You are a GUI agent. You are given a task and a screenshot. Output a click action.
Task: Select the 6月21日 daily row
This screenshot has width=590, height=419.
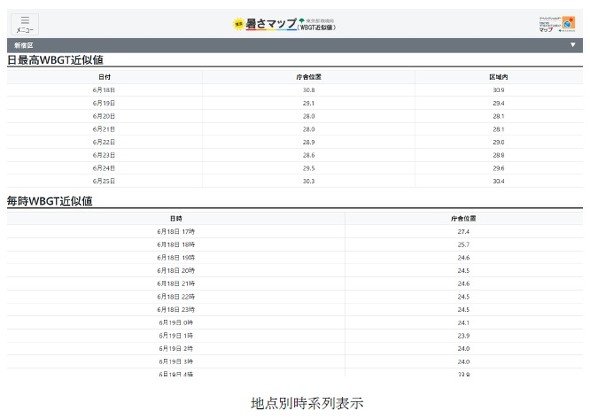click(295, 129)
